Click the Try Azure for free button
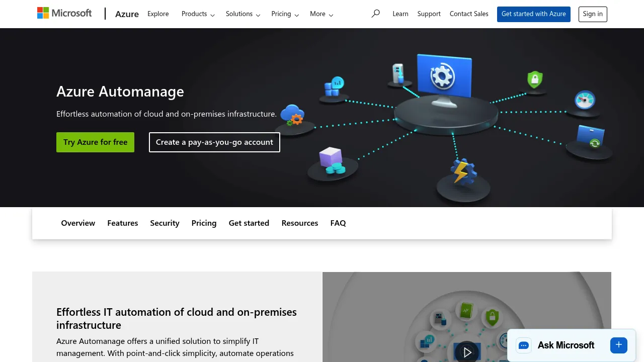The image size is (644, 362). pyautogui.click(x=96, y=142)
